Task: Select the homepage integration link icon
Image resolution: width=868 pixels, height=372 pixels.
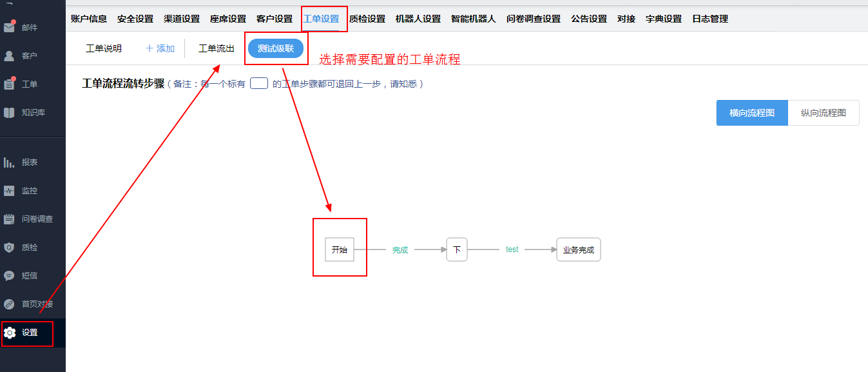Action: point(9,304)
